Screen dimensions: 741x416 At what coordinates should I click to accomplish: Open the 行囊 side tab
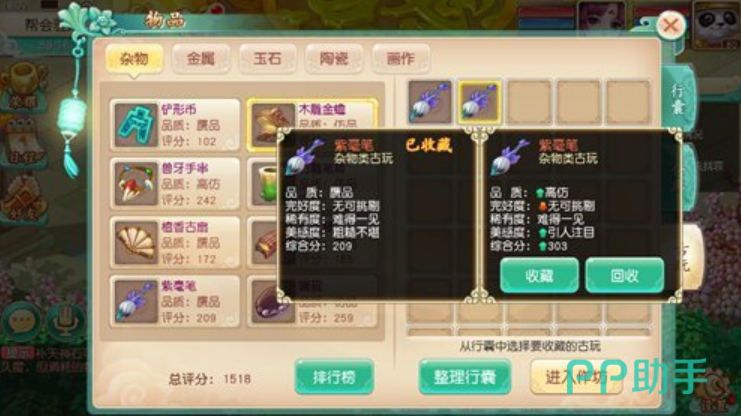tap(678, 99)
